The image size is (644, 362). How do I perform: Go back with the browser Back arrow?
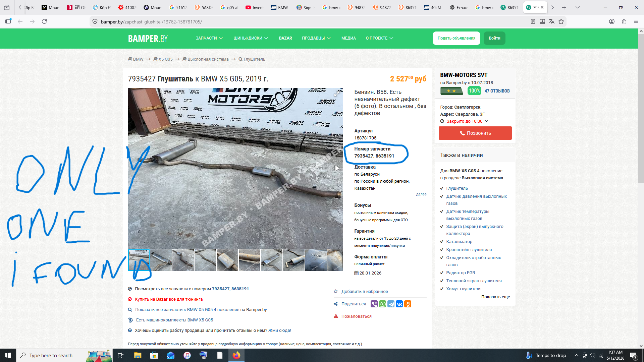(20, 21)
